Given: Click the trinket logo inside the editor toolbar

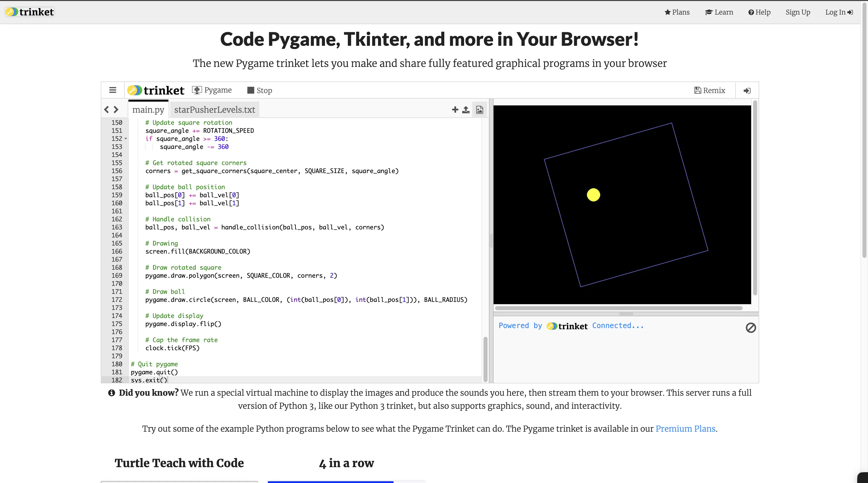Looking at the screenshot, I should [156, 90].
